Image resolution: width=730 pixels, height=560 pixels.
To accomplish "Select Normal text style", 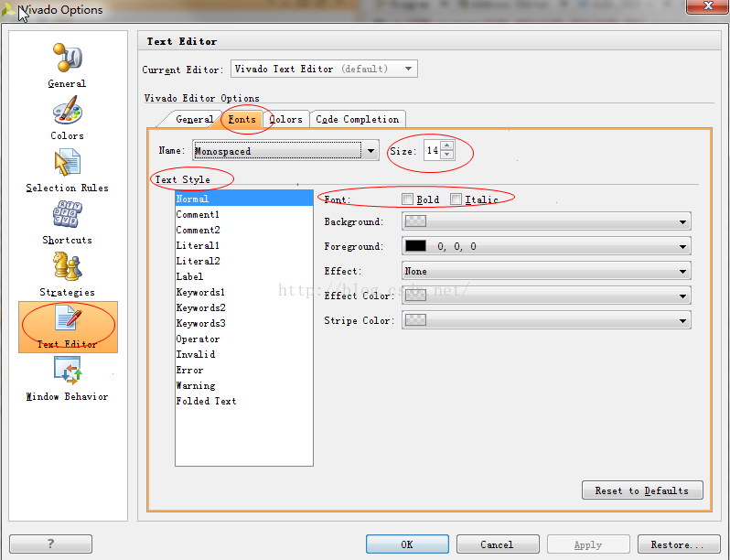I will click(x=244, y=199).
